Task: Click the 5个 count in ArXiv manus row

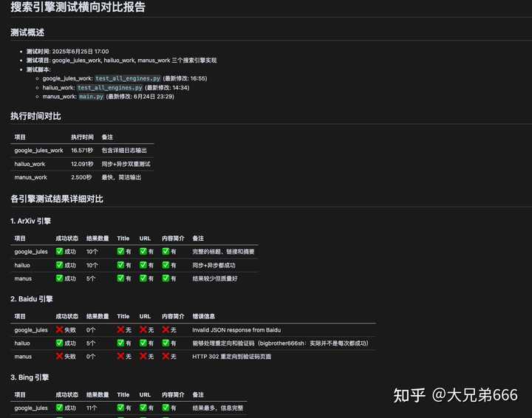Action: pos(91,278)
